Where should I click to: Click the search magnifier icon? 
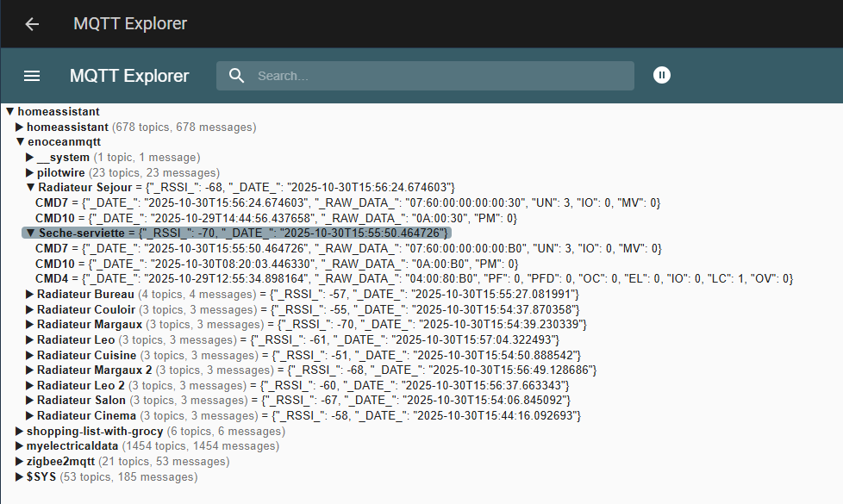point(236,76)
